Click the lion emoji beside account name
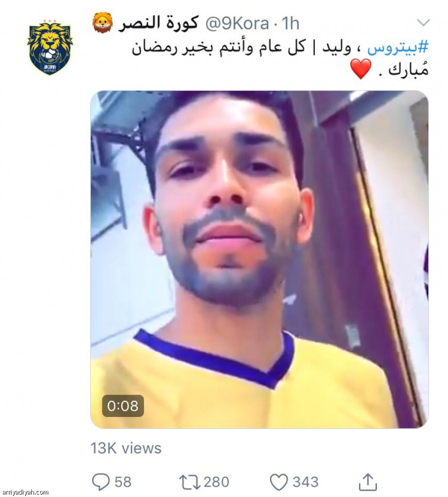The height and width of the screenshot is (497, 448). [102, 23]
